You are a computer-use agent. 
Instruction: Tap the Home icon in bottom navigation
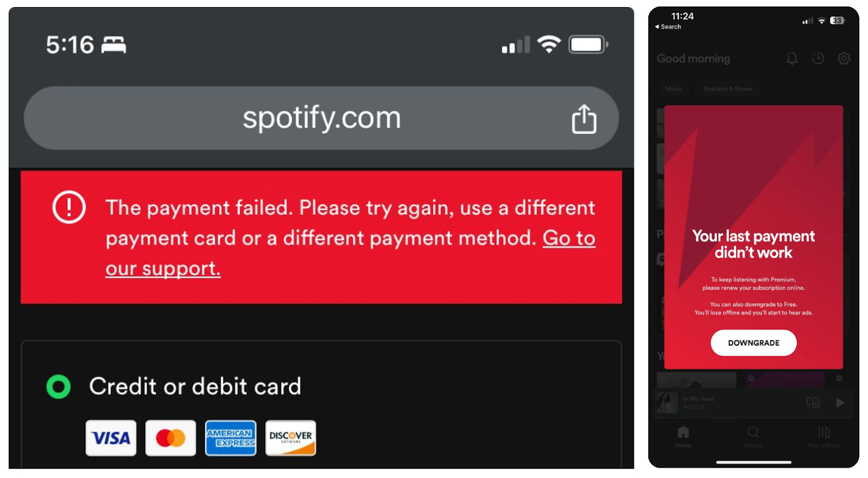tap(682, 433)
